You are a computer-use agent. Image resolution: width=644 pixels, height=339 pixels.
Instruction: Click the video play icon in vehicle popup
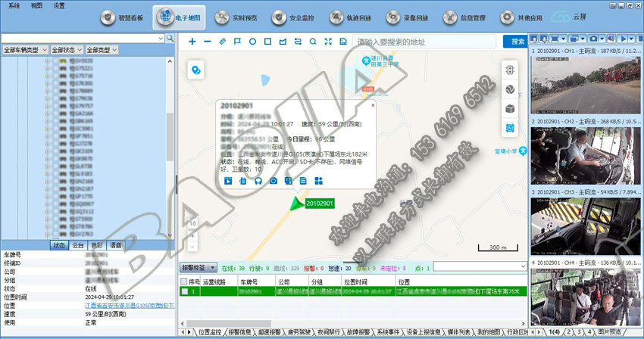pyautogui.click(x=227, y=180)
